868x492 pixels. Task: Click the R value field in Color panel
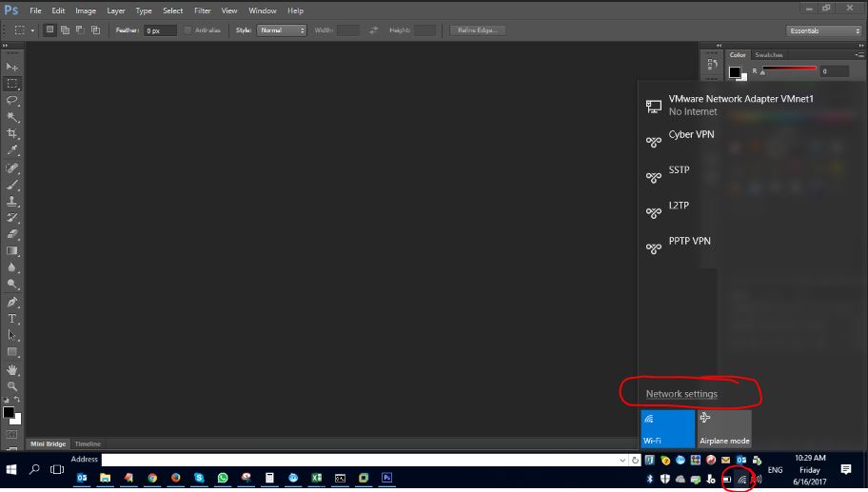[x=835, y=71]
